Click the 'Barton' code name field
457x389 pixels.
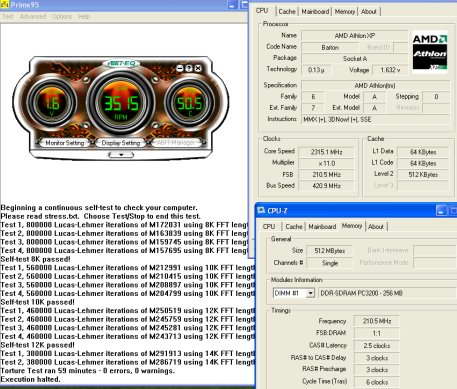coord(330,47)
